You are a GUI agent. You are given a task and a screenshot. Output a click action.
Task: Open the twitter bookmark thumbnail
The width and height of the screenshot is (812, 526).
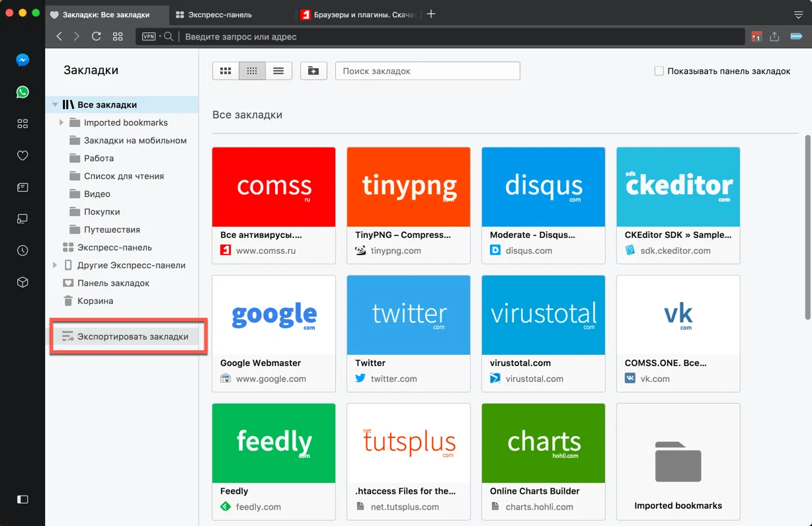coord(409,315)
